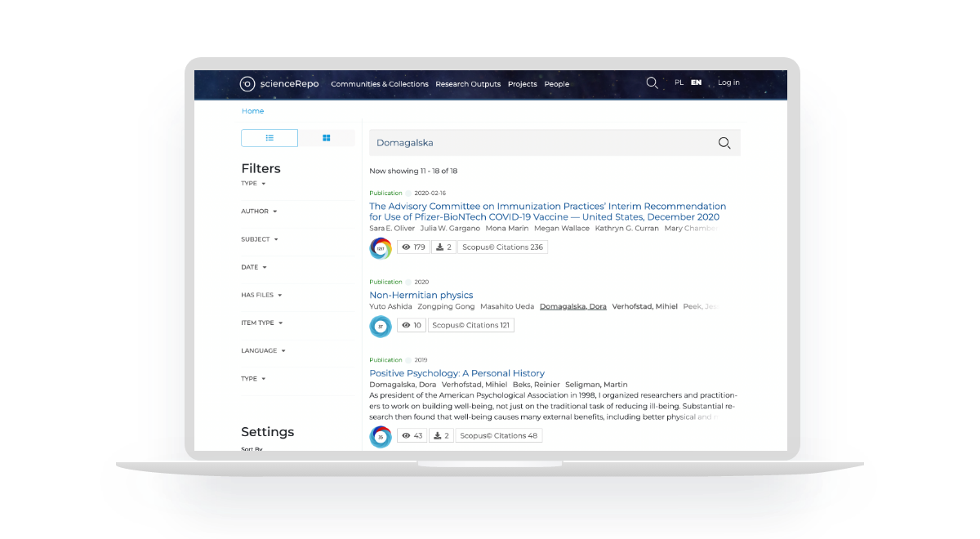Viewport: 980px width, 539px height.
Task: Open Communities & Collections menu
Action: pyautogui.click(x=380, y=84)
